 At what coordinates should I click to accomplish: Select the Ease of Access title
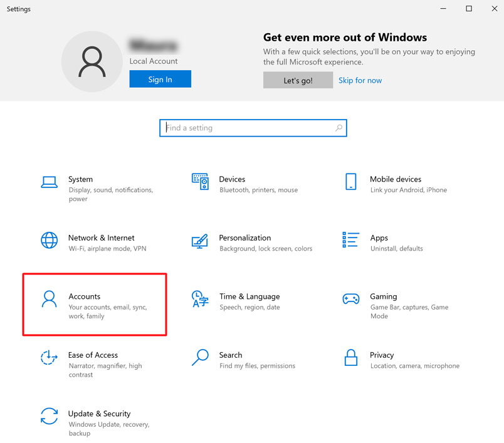[x=93, y=355]
